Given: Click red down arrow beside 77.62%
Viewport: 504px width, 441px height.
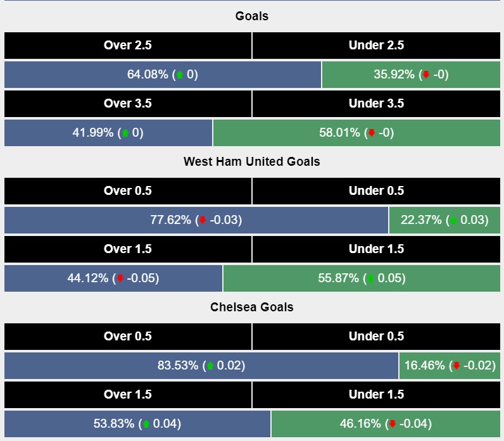Looking at the screenshot, I should pyautogui.click(x=203, y=220).
